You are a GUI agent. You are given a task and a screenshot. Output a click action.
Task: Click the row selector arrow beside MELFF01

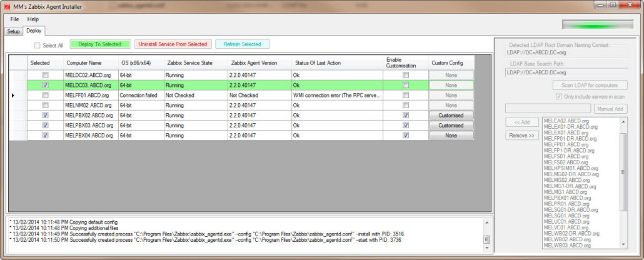tap(14, 95)
